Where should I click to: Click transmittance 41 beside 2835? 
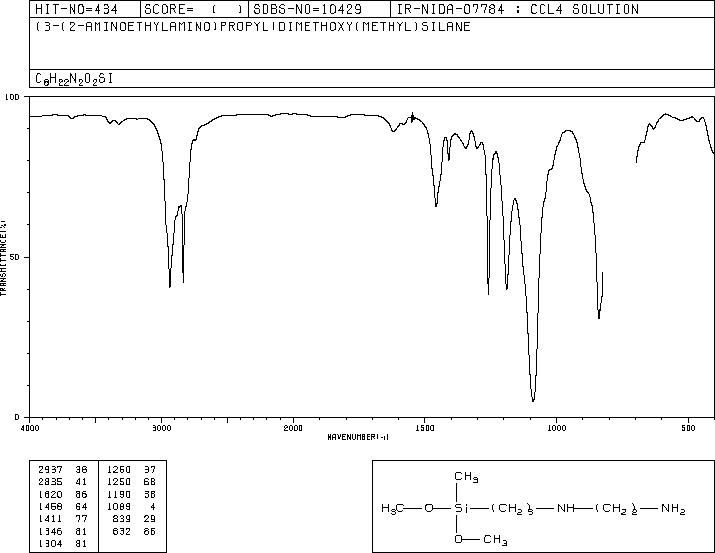tap(81, 482)
